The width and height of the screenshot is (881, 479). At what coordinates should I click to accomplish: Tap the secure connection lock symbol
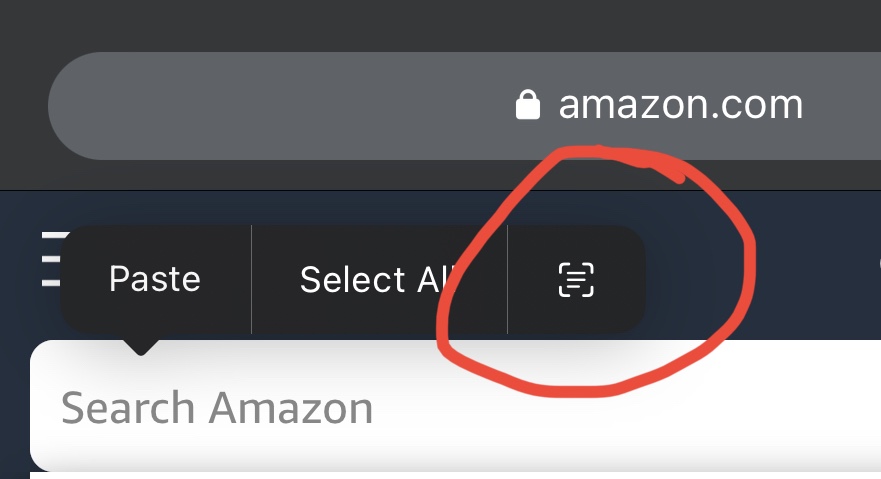[x=527, y=104]
